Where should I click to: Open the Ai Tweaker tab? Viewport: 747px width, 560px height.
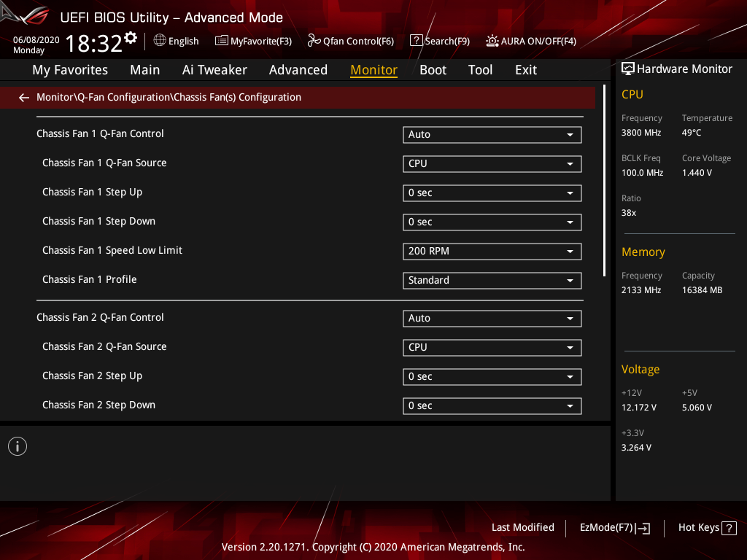[214, 70]
